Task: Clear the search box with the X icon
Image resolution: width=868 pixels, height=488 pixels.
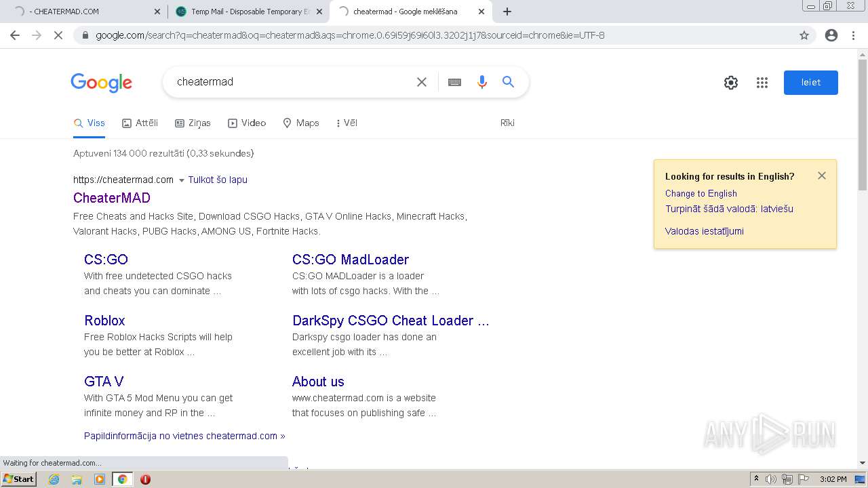Action: [x=422, y=82]
